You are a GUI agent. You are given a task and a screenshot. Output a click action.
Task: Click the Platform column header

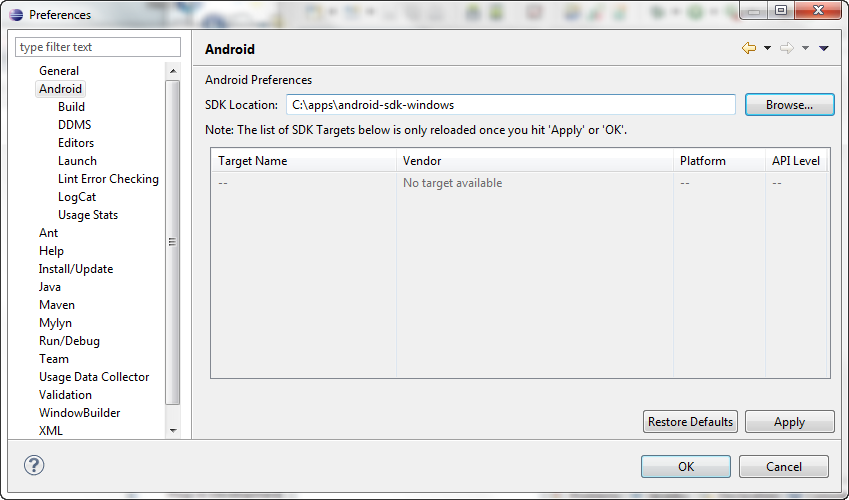click(720, 161)
